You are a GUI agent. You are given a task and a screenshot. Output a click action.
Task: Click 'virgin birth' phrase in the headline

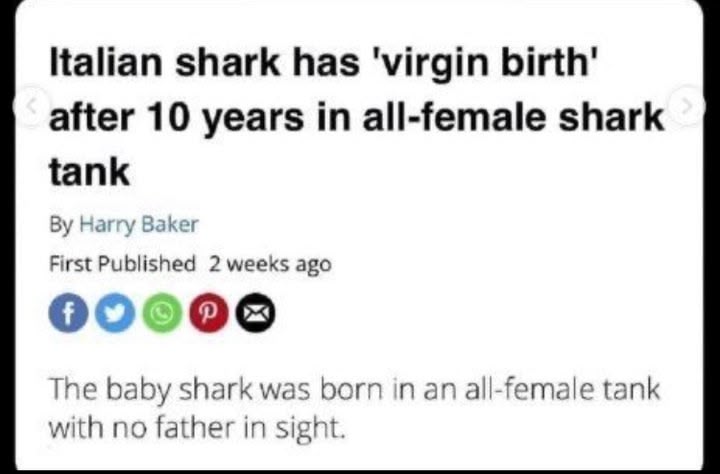(480, 64)
